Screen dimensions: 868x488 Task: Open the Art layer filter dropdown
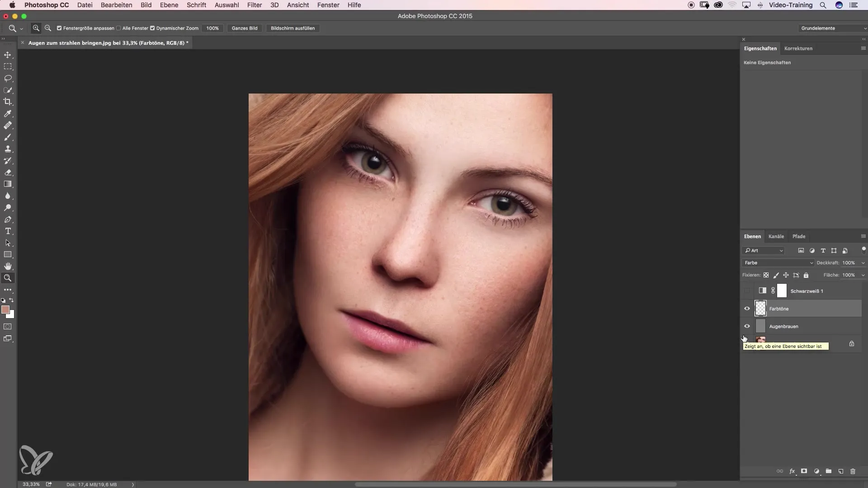(764, 250)
